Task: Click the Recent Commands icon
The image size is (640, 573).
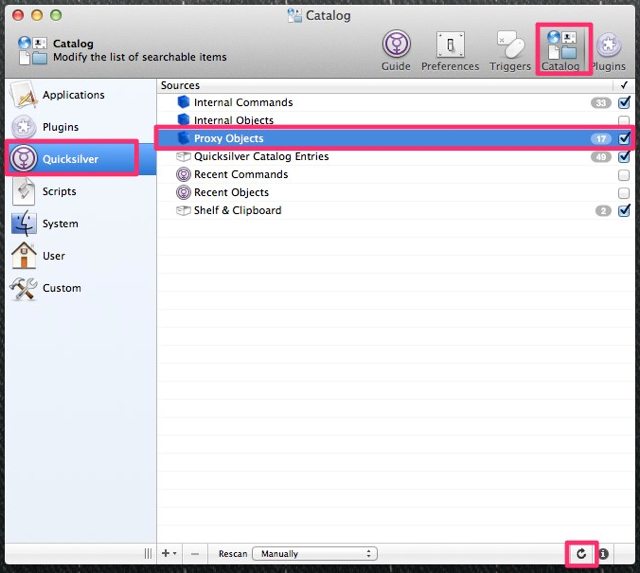Action: pyautogui.click(x=183, y=174)
